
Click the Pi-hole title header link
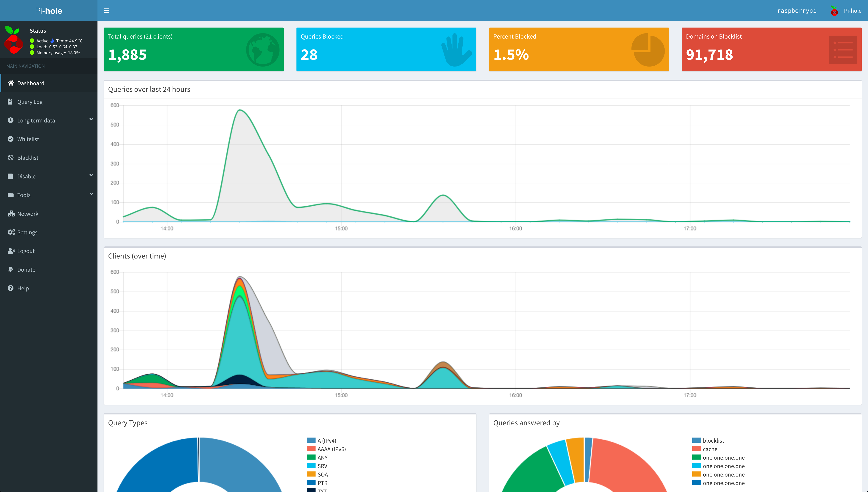pyautogui.click(x=49, y=11)
